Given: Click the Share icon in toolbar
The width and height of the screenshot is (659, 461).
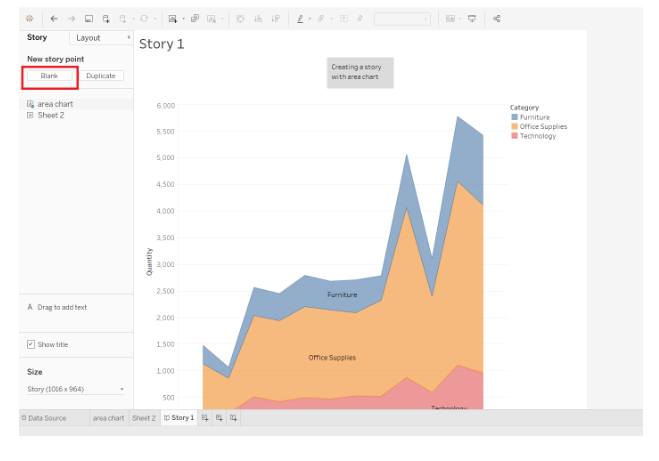Looking at the screenshot, I should click(497, 18).
